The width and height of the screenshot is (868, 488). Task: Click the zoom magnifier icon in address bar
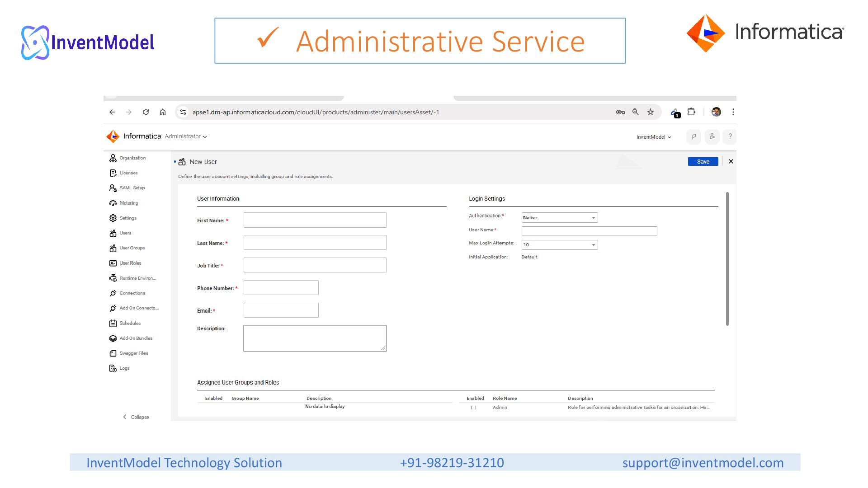tap(635, 112)
